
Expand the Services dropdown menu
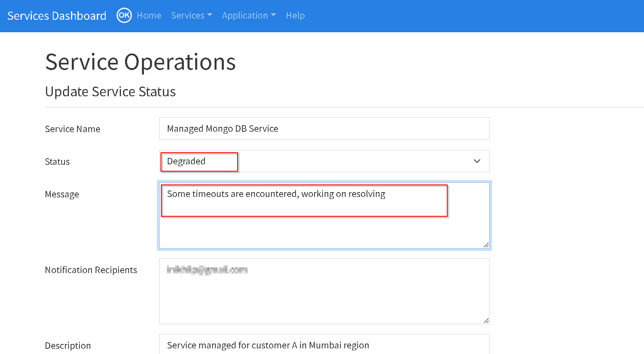coord(192,15)
